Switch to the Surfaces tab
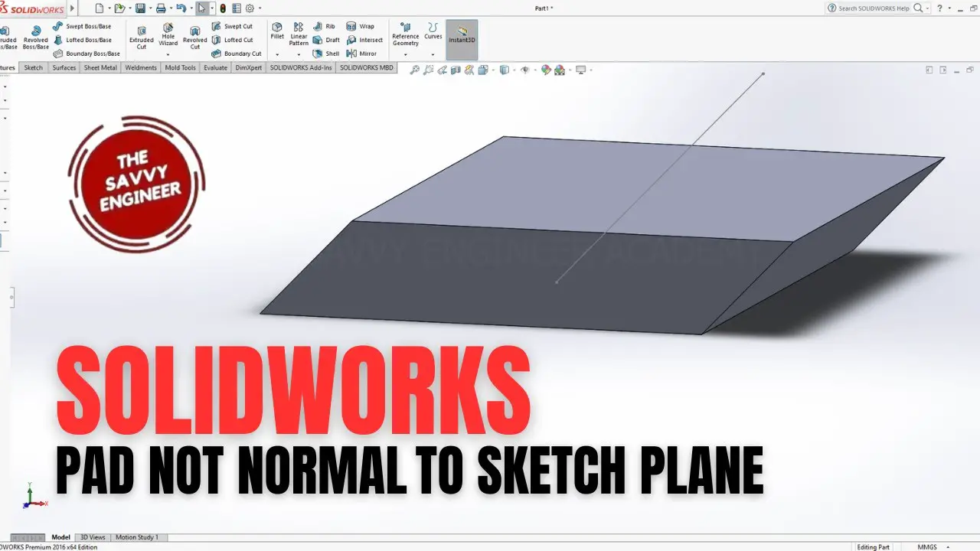The height and width of the screenshot is (551, 980). [x=64, y=67]
